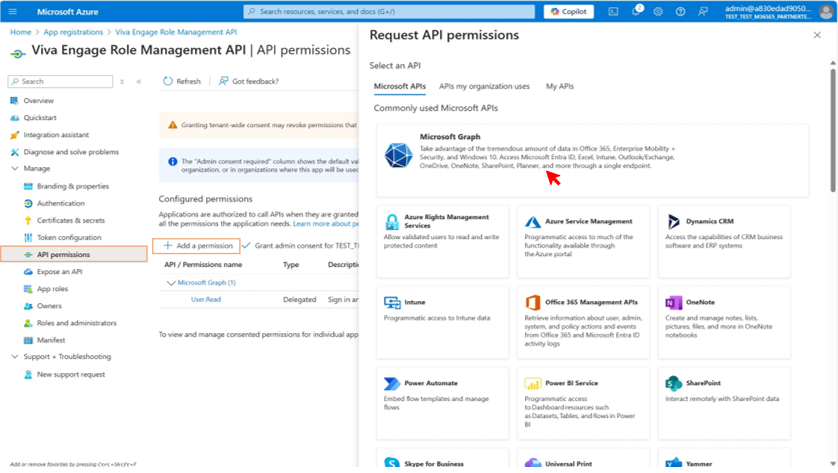
Task: Refresh the API permissions list
Action: pos(182,81)
